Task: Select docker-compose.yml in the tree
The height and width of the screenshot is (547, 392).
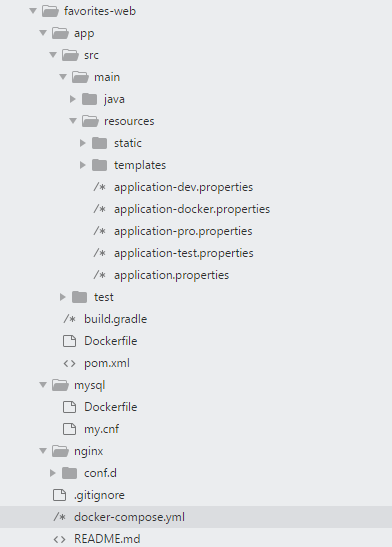Action: [x=196, y=517]
